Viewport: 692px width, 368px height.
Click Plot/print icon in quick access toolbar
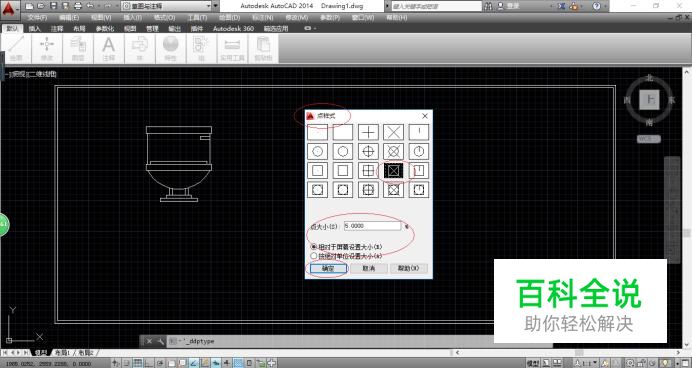(78, 6)
